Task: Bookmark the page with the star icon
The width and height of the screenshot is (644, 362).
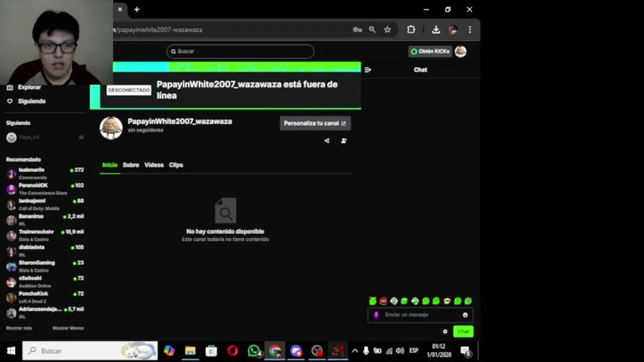Action: click(x=387, y=30)
